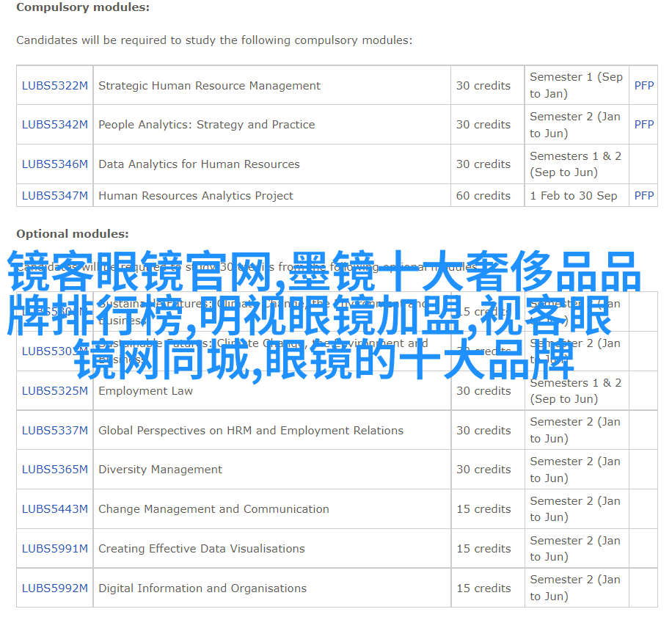
Task: Click '30 credits' in the LUBS5337M row
Action: point(483,430)
